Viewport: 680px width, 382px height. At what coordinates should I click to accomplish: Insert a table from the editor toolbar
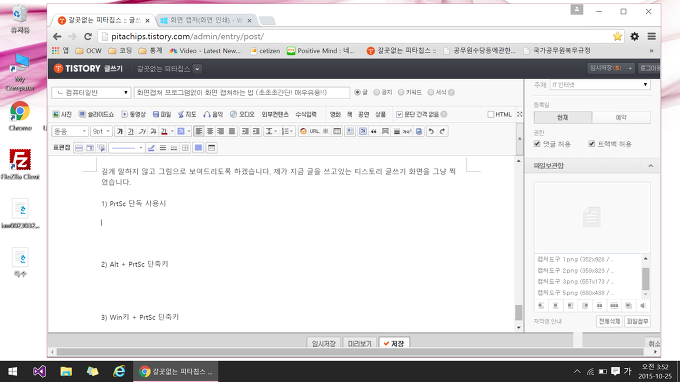[x=337, y=131]
